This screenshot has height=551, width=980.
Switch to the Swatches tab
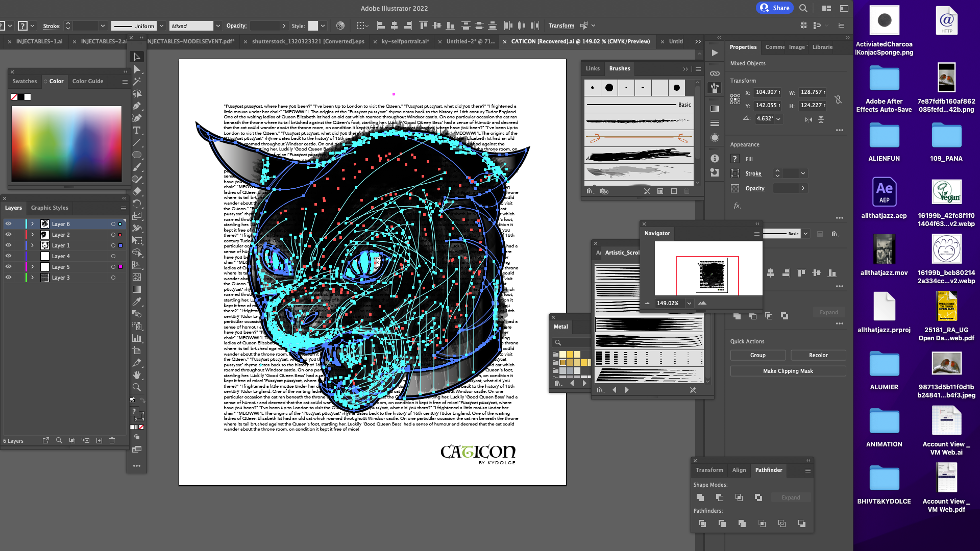point(24,81)
